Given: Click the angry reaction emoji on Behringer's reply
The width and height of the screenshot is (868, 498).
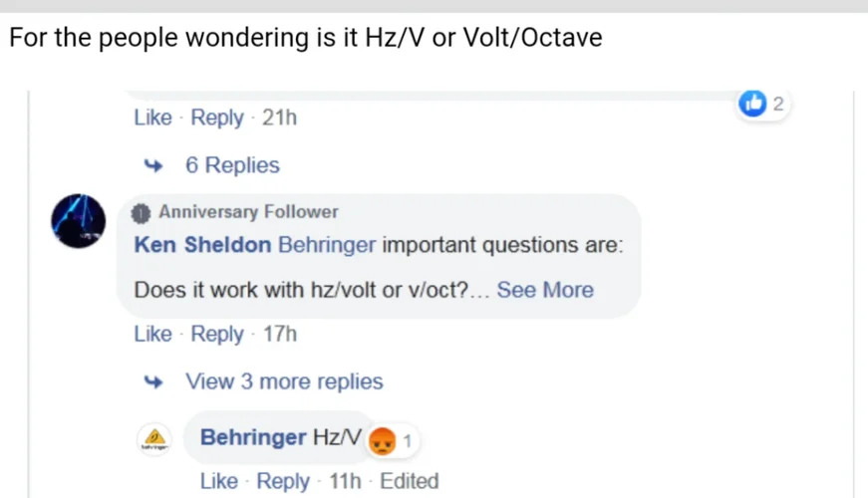Looking at the screenshot, I should (x=382, y=439).
